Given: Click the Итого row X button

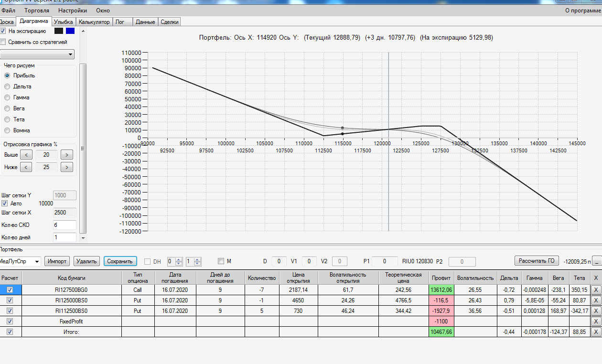Looking at the screenshot, I should pyautogui.click(x=595, y=332).
